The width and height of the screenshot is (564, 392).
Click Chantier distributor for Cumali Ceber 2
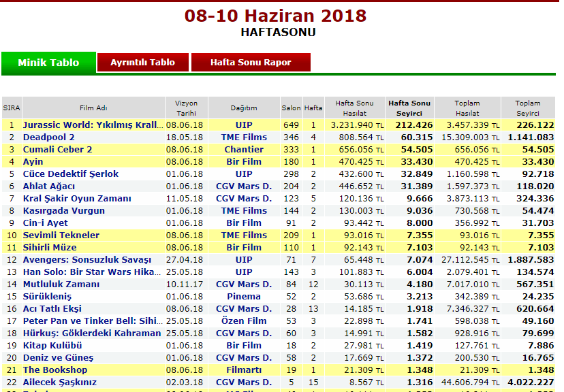click(244, 150)
